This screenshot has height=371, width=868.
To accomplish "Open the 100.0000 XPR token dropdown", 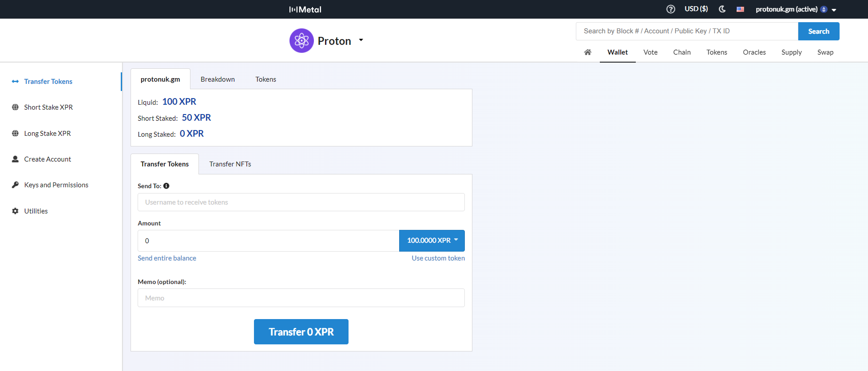I will tap(432, 241).
